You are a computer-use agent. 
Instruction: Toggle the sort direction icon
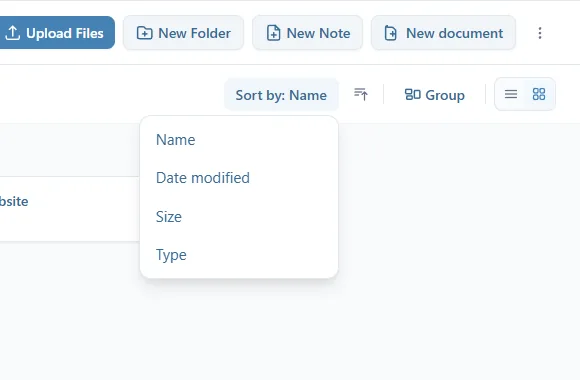tap(361, 94)
